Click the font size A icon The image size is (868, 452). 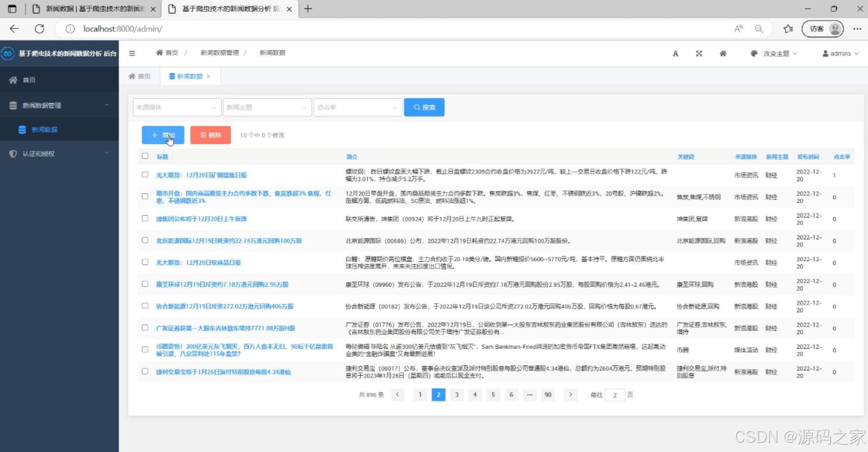coord(675,53)
